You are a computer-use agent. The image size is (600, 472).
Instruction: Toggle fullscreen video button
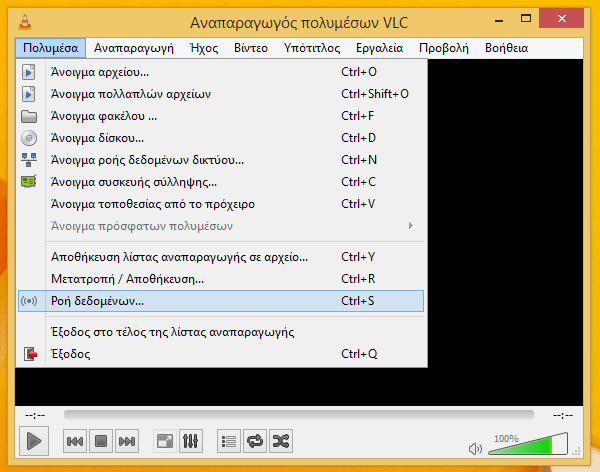(165, 441)
